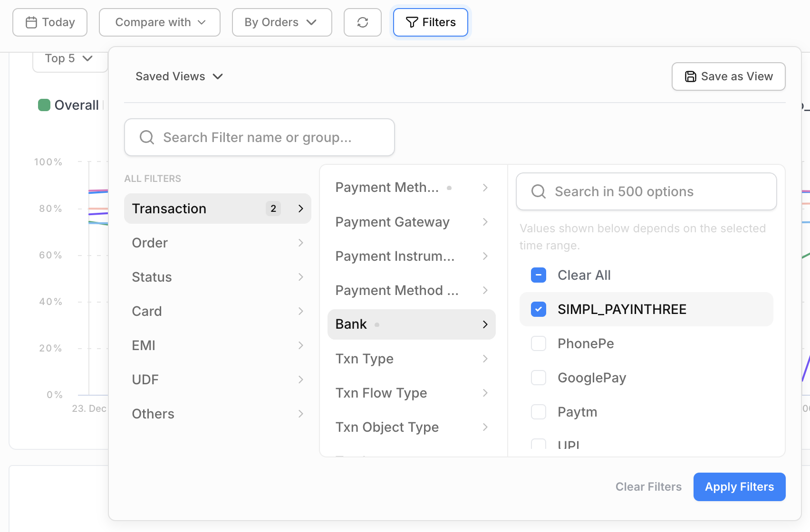Viewport: 810px width, 532px height.
Task: Click the green Overall legend swatch
Action: click(x=44, y=105)
